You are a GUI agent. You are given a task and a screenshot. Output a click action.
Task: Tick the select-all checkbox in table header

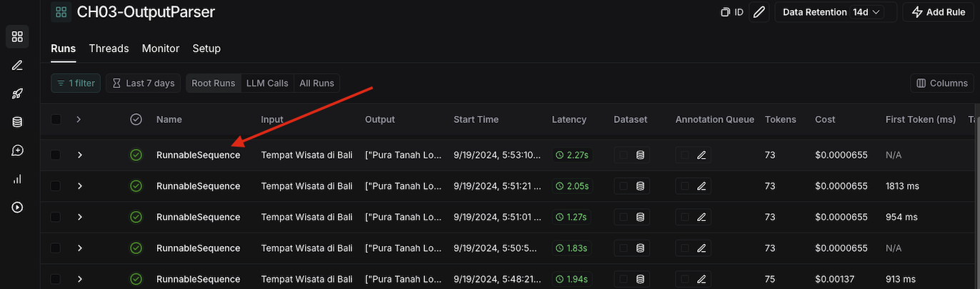point(56,119)
